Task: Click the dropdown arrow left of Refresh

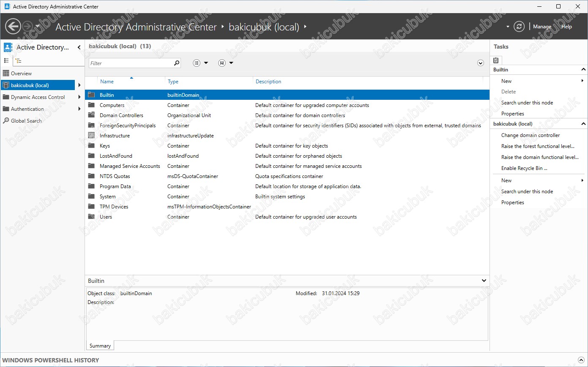Action: (x=508, y=27)
